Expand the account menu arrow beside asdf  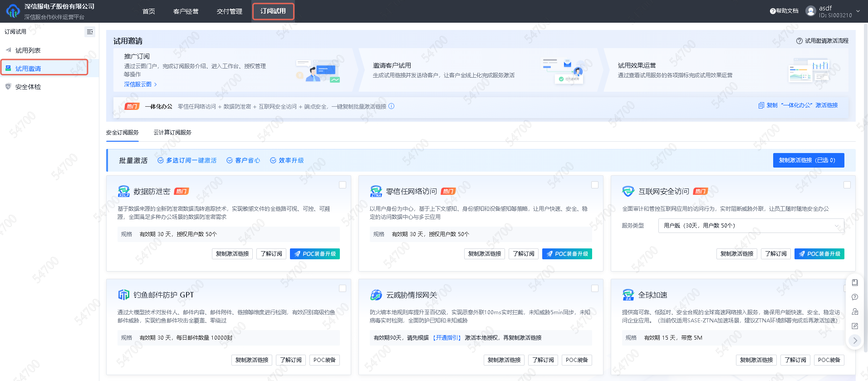coord(858,11)
